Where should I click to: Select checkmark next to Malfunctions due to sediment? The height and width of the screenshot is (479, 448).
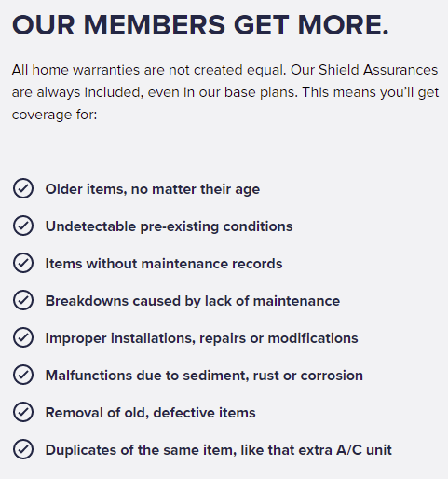[23, 375]
